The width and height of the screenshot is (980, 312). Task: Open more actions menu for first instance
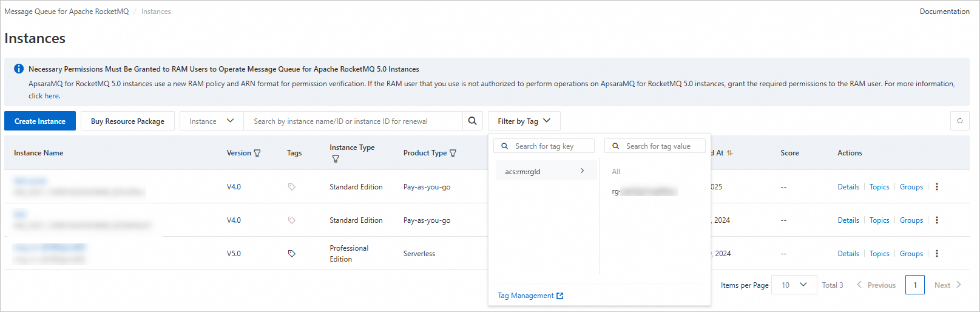937,187
